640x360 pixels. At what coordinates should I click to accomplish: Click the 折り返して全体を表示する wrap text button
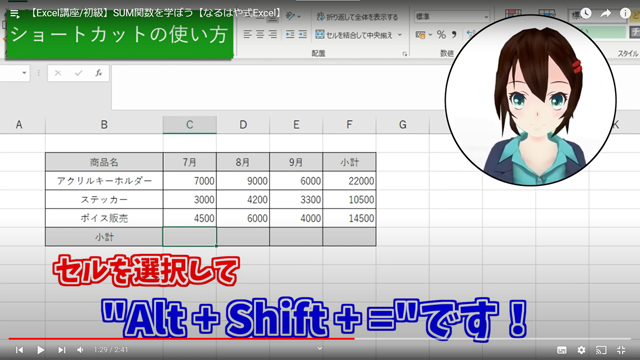[x=357, y=17]
